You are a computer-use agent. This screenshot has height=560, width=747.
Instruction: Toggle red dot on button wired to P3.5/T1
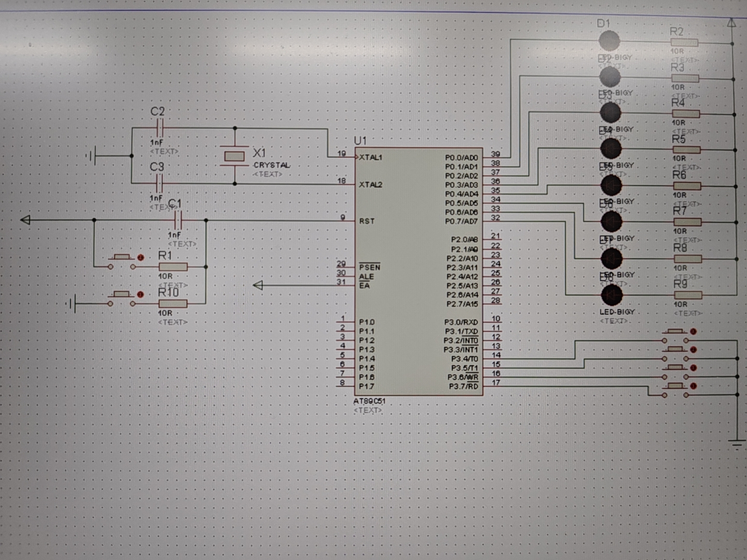click(x=693, y=349)
